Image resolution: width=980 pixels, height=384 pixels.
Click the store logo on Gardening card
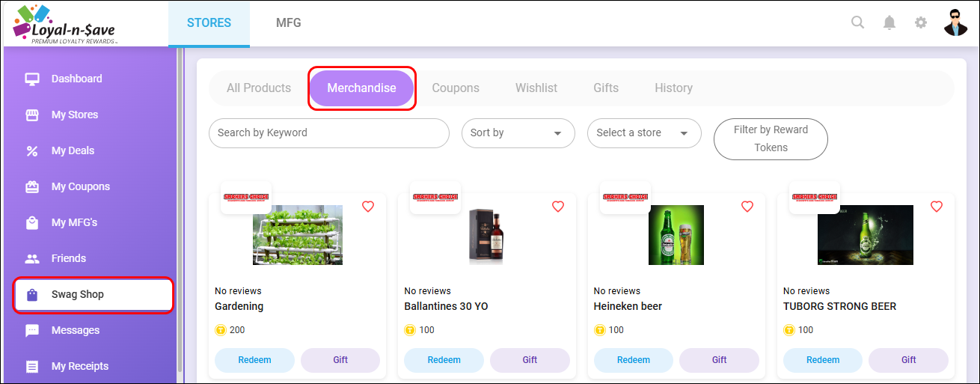(x=246, y=198)
